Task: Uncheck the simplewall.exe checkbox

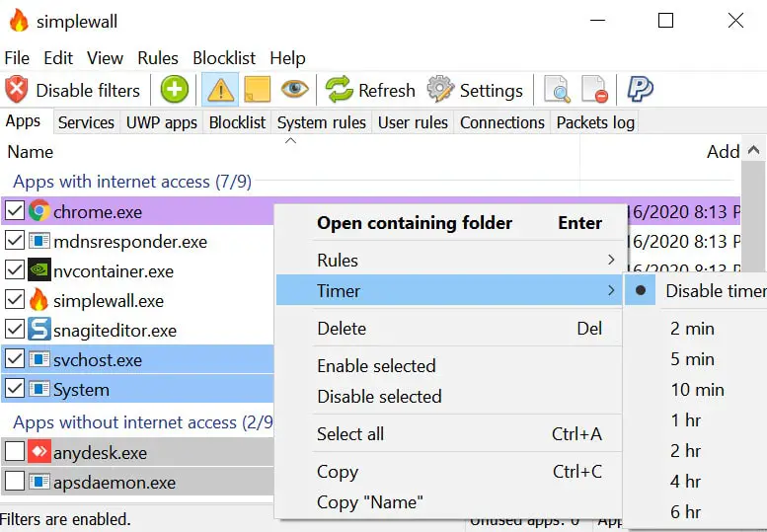Action: click(15, 300)
